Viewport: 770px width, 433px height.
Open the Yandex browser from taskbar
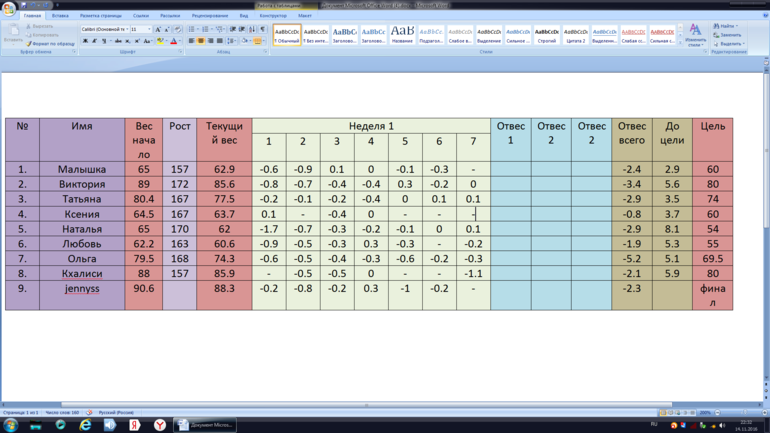(x=160, y=425)
